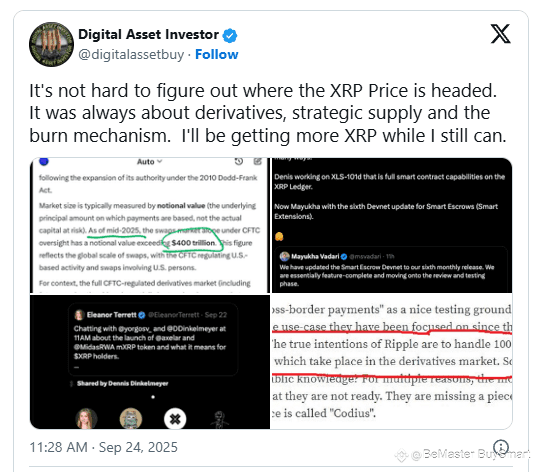Click the X logo icon
This screenshot has height=472, width=538.
501,34
